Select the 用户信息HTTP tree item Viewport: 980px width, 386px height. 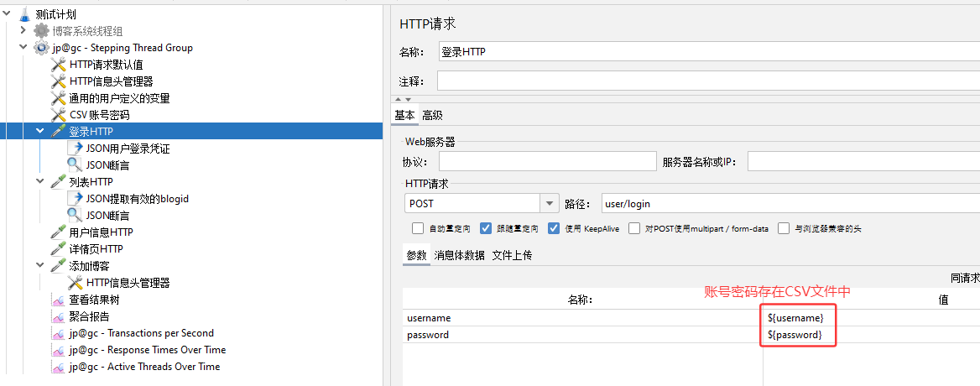coord(101,232)
